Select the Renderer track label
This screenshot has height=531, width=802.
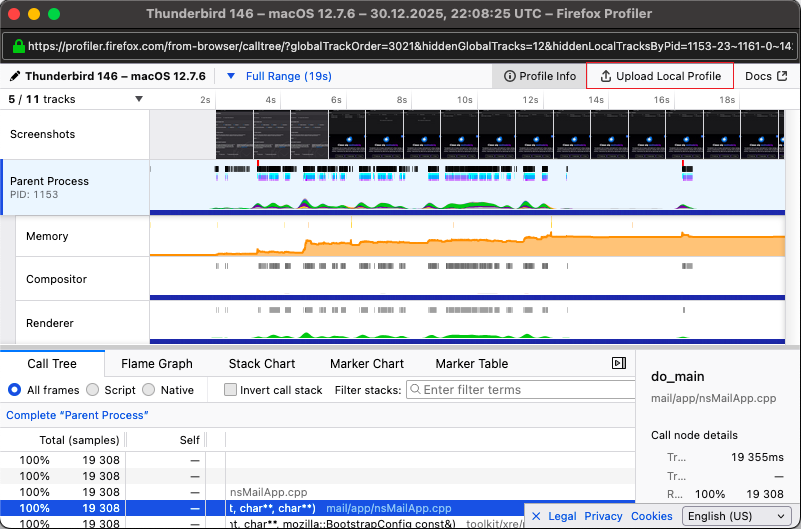pyautogui.click(x=50, y=323)
